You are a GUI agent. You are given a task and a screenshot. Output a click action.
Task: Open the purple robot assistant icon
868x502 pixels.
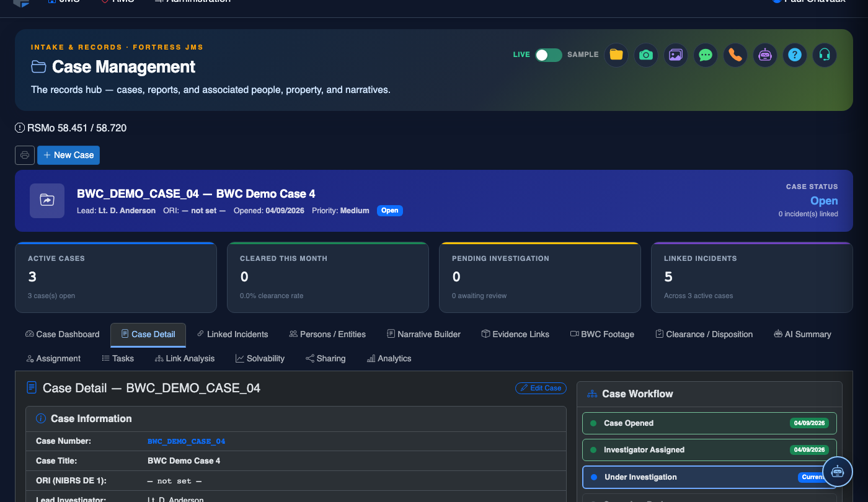pos(765,55)
